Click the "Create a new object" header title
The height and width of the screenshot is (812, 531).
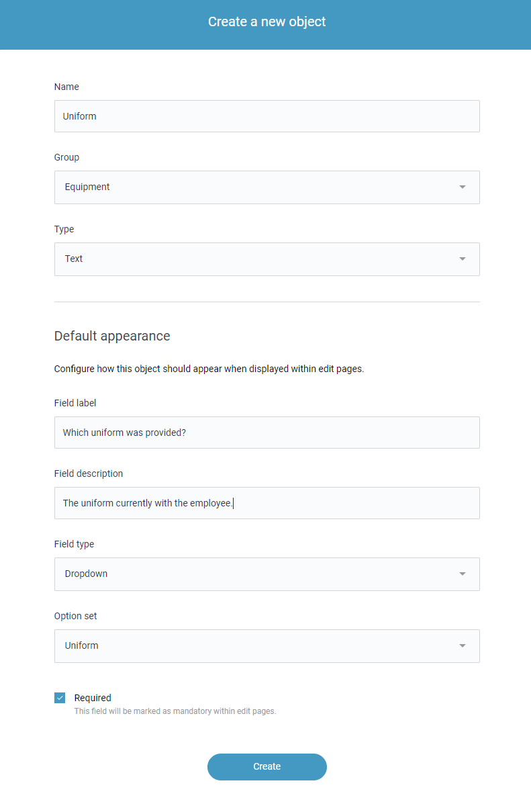tap(267, 21)
